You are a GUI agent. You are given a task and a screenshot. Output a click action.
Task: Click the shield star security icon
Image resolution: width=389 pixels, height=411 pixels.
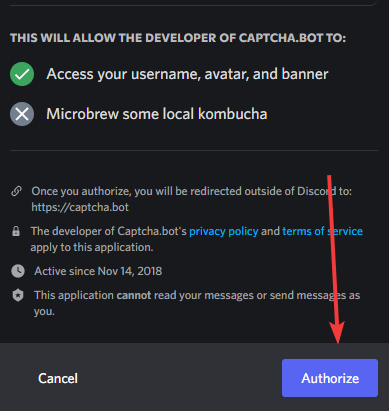18,295
